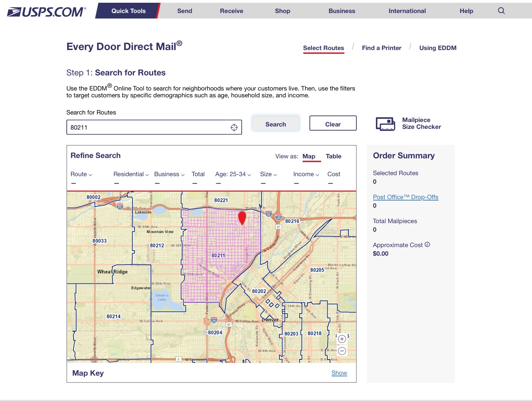Expand the Business filter dropdown
532x401 pixels.
point(169,174)
